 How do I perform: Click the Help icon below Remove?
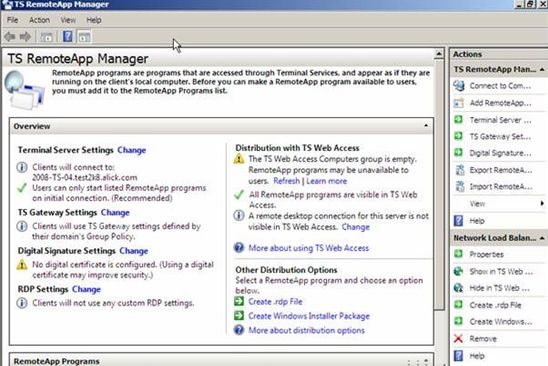coord(458,356)
